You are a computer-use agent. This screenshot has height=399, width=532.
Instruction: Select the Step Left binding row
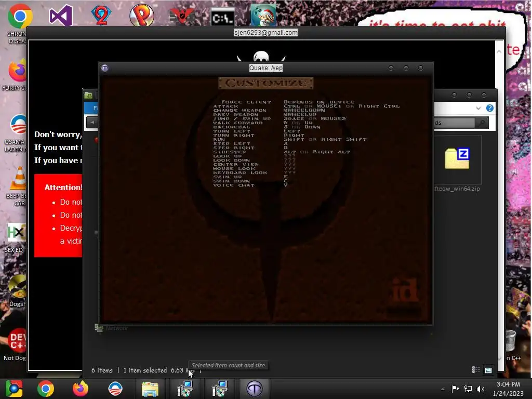pyautogui.click(x=250, y=143)
